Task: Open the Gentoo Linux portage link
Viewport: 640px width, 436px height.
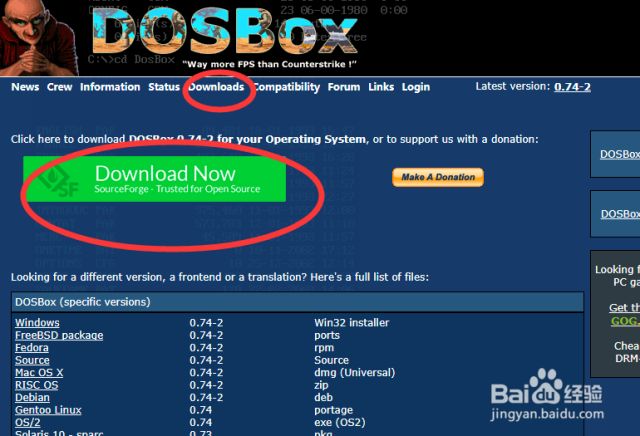Action: coord(48,410)
